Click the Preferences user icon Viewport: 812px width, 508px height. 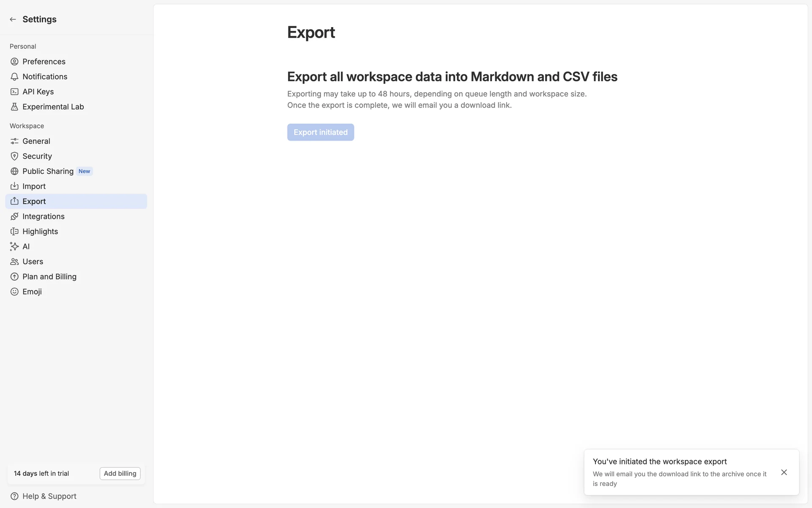pyautogui.click(x=14, y=62)
